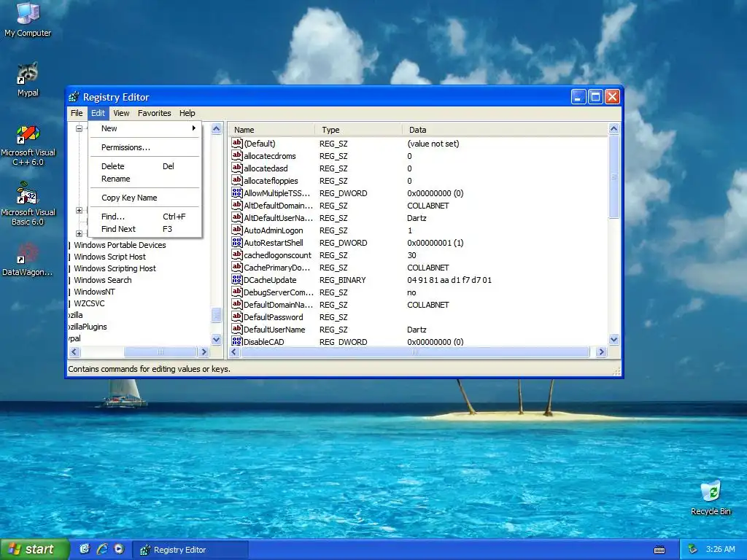Select Windows Scripting Host tree key
Viewport: 747px width, 560px height.
[x=115, y=268]
